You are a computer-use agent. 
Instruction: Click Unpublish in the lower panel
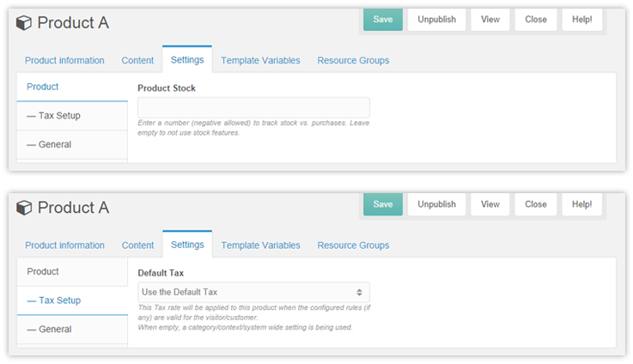click(x=436, y=204)
